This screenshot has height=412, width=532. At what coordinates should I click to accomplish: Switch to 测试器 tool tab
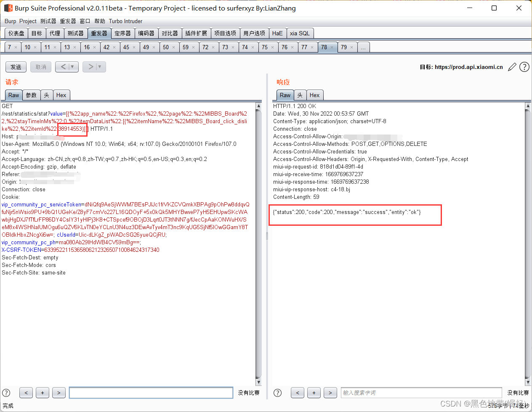(x=76, y=33)
